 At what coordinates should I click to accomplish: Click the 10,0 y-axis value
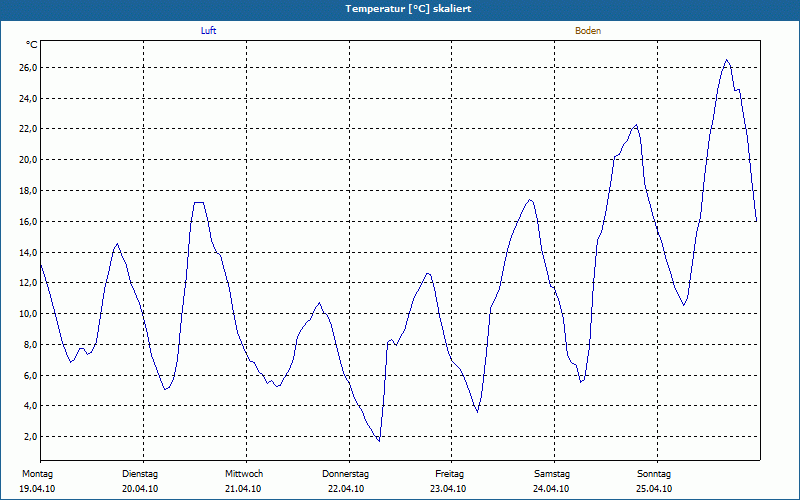coord(29,314)
